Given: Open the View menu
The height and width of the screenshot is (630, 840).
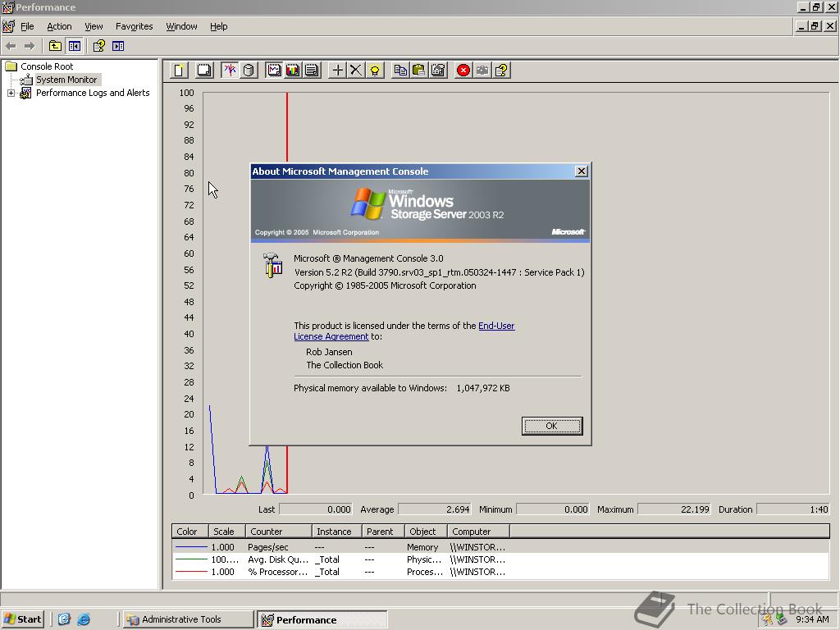Looking at the screenshot, I should pos(94,26).
